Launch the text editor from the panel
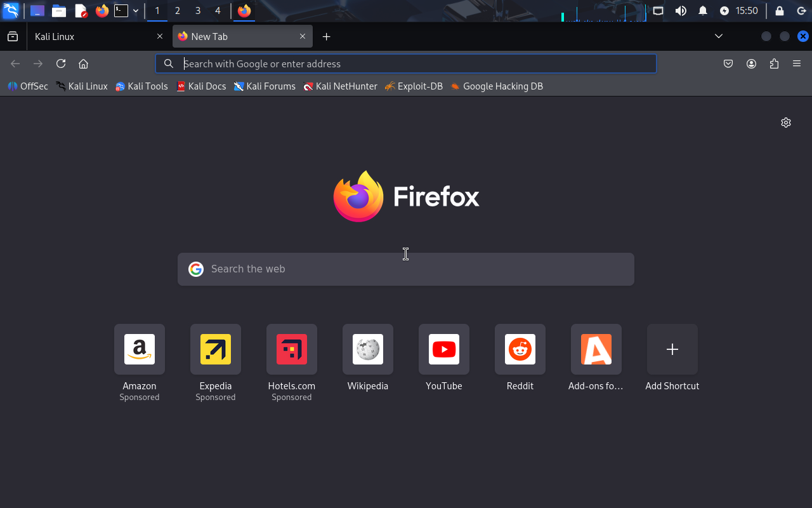 (x=81, y=11)
